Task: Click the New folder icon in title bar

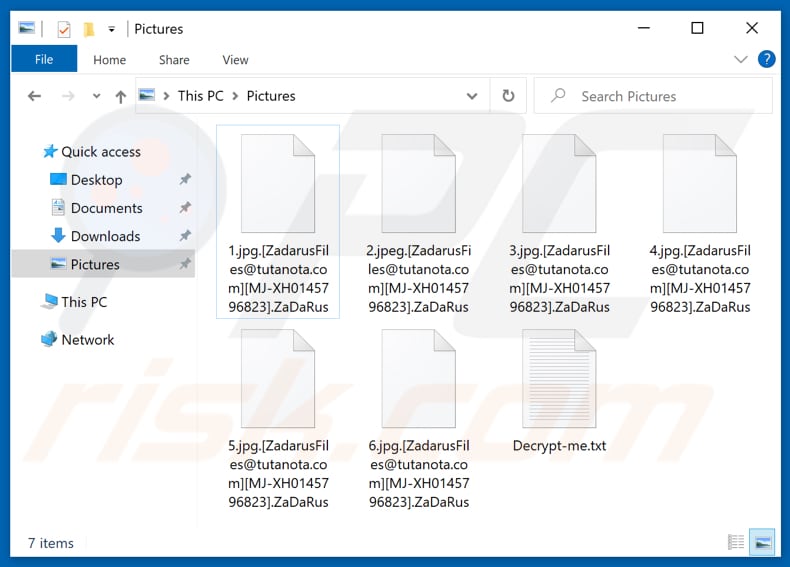Action: (x=89, y=29)
